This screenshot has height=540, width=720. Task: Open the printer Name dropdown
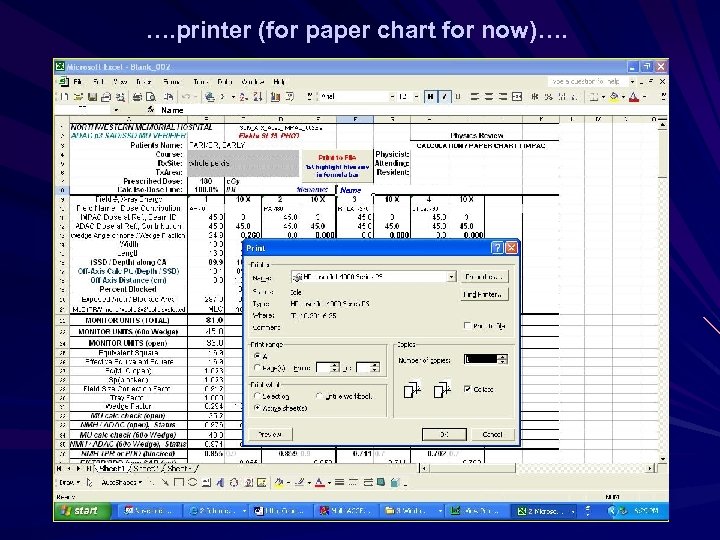(451, 276)
